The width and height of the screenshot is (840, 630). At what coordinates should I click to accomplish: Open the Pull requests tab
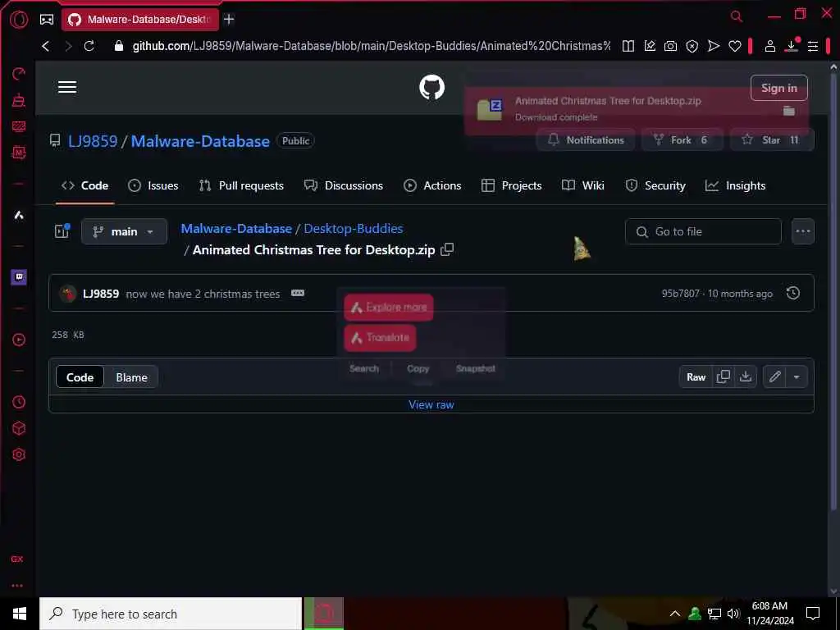click(241, 185)
